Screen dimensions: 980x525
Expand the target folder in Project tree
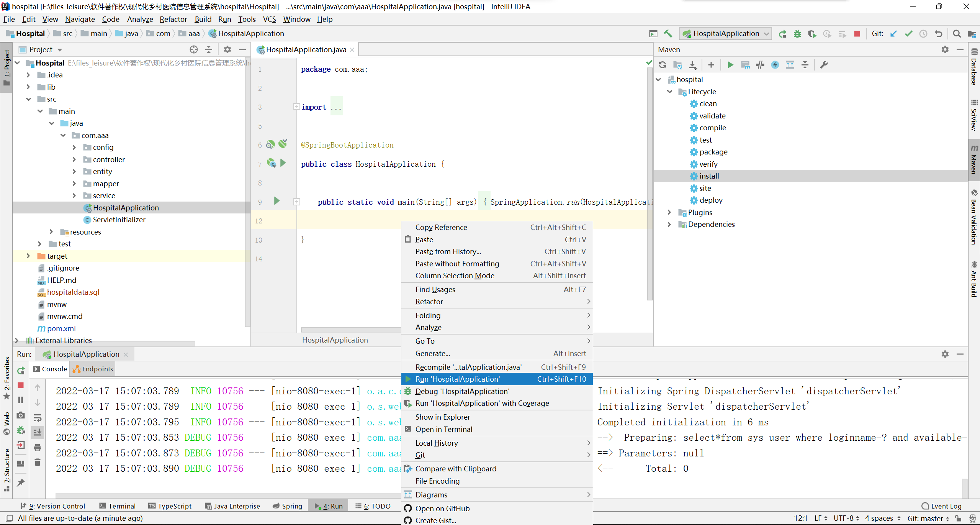28,256
